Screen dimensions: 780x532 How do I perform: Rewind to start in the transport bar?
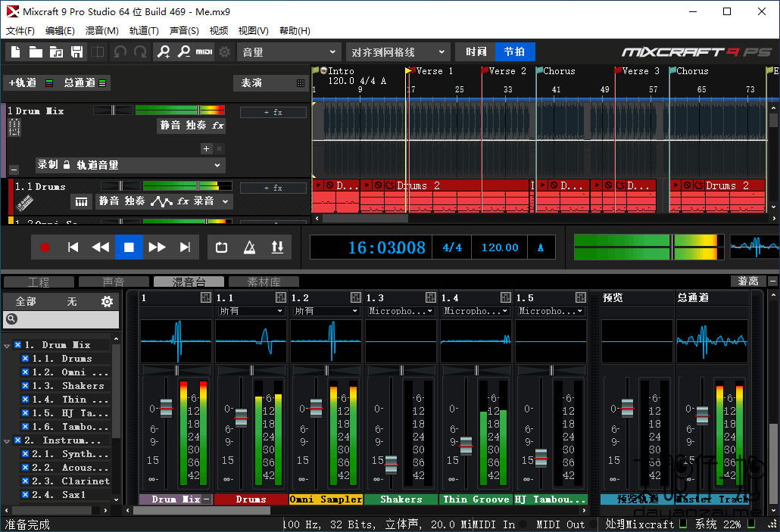click(x=73, y=247)
